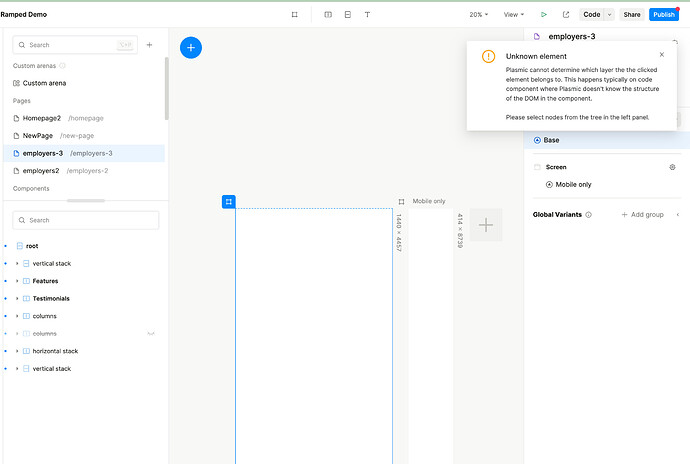Expand the first vertical stack tree node
The image size is (690, 464).
[x=17, y=263]
